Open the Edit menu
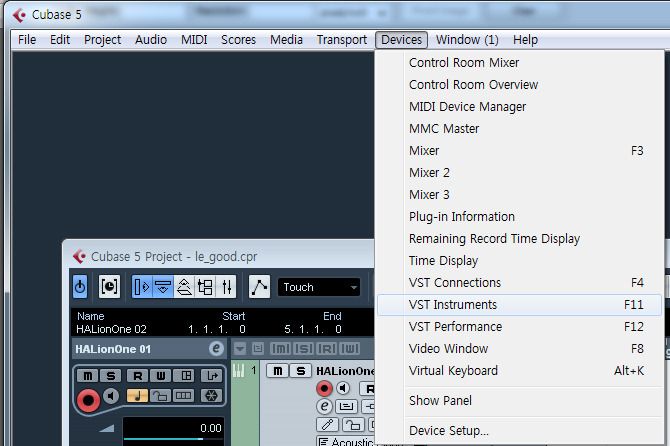Viewport: 670px width, 446px height. pyautogui.click(x=60, y=40)
